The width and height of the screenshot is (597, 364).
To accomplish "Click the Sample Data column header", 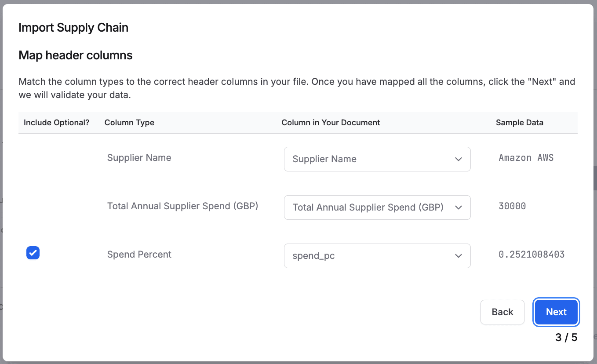I will 519,123.
